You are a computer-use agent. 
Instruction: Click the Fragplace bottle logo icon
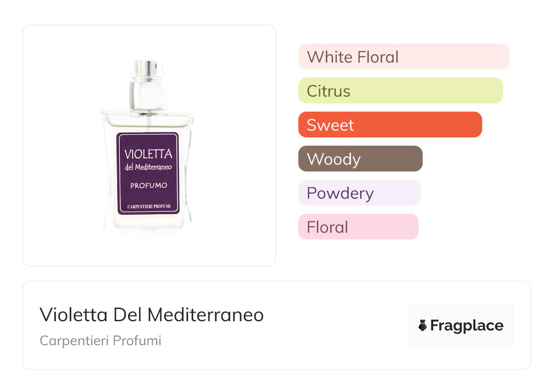[x=423, y=326]
